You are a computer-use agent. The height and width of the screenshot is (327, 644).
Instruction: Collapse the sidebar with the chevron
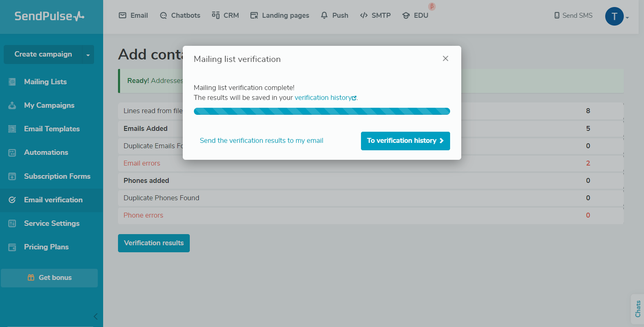pyautogui.click(x=95, y=316)
